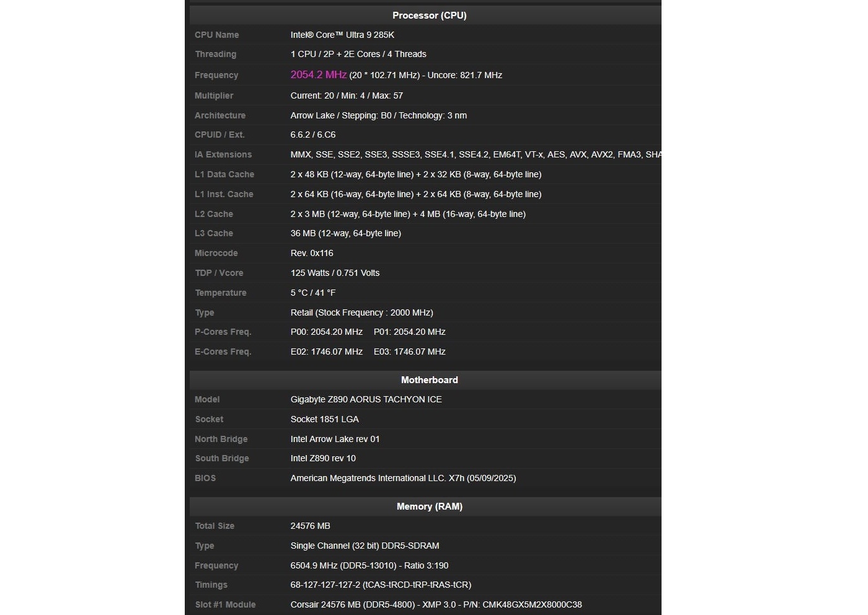This screenshot has width=868, height=615.
Task: Click the CPU Name row label
Action: (x=216, y=35)
